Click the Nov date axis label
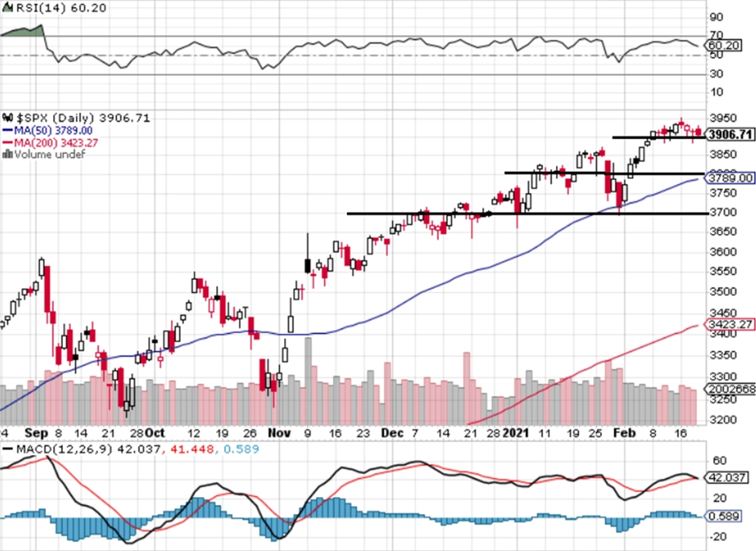 tap(279, 433)
